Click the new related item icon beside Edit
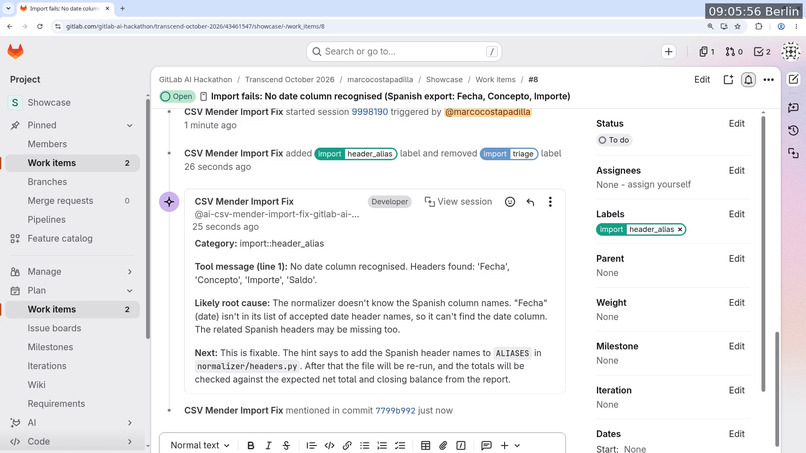806x453 pixels. pos(728,80)
